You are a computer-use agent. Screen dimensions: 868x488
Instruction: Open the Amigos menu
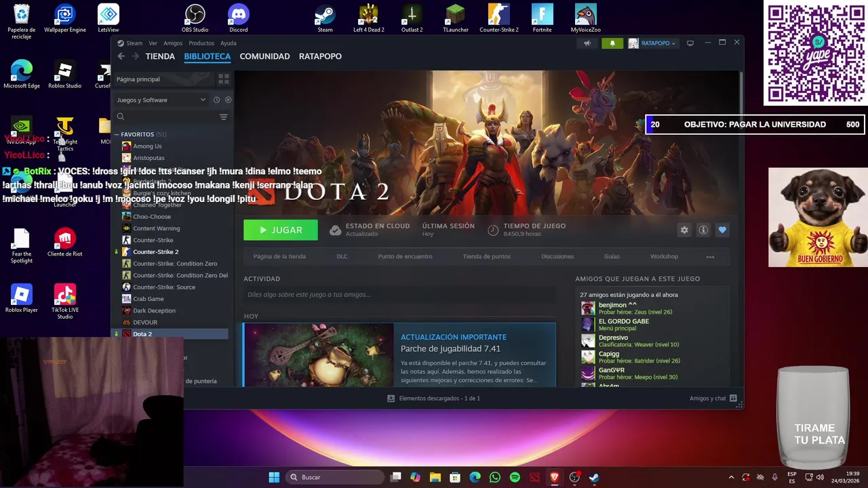173,43
